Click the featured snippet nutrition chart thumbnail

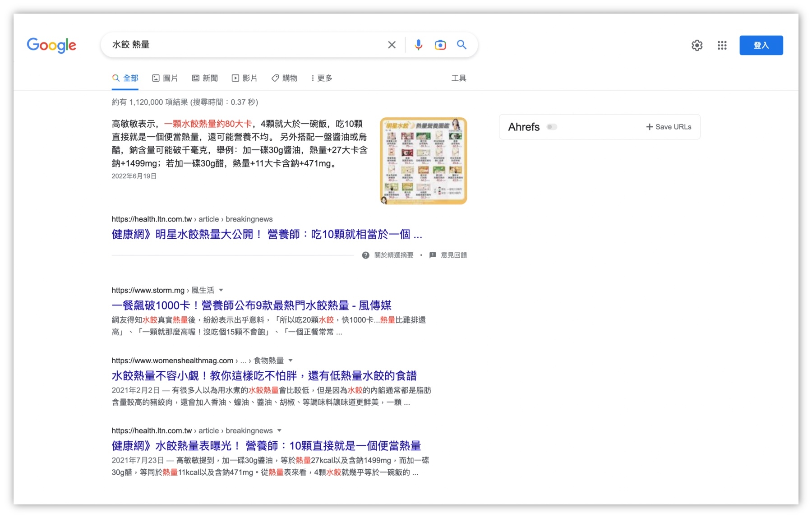423,161
